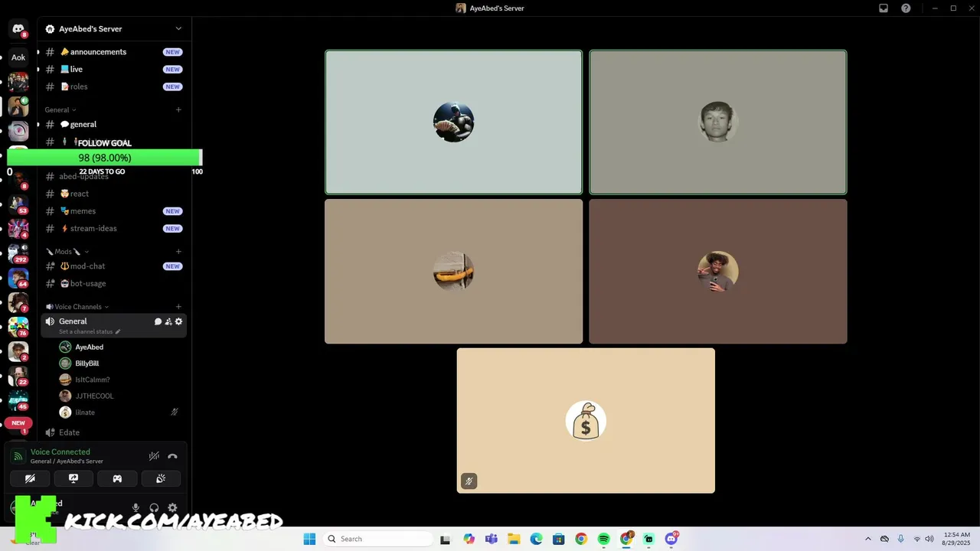Focus the video tile with banana avatar
This screenshot has height=551, width=980.
pos(453,272)
